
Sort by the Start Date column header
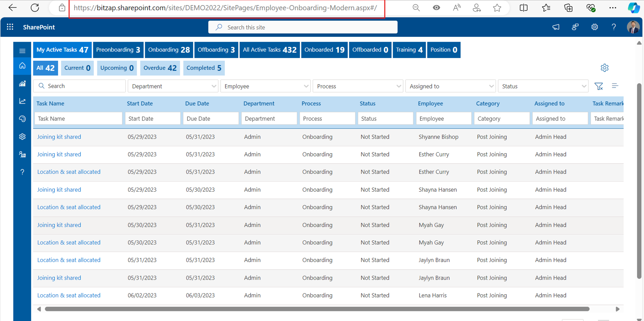pyautogui.click(x=140, y=104)
